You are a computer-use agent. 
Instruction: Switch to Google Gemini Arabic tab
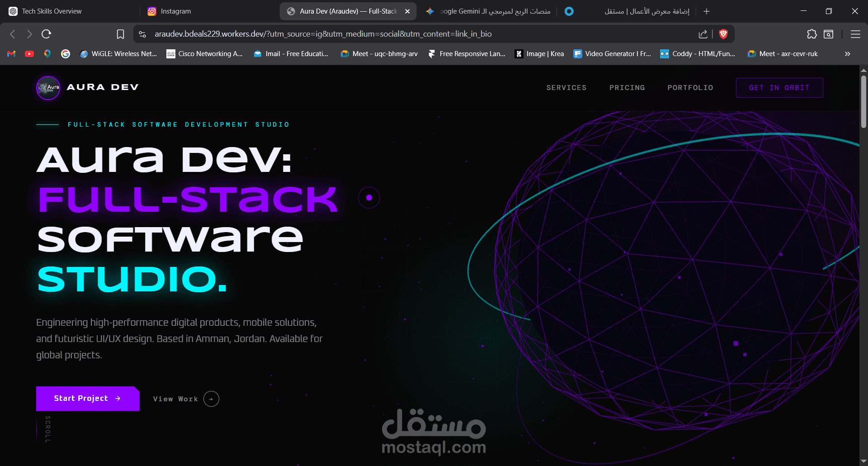(487, 11)
